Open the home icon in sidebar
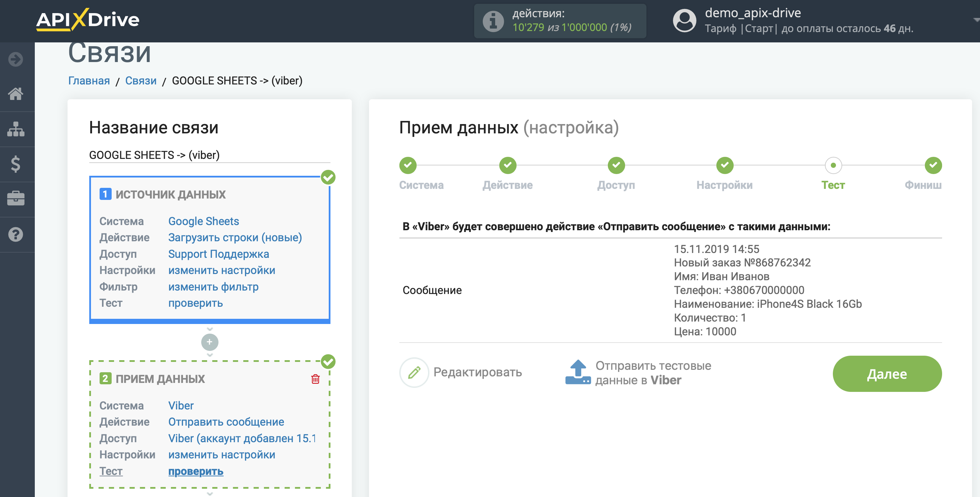980x497 pixels. pyautogui.click(x=16, y=94)
